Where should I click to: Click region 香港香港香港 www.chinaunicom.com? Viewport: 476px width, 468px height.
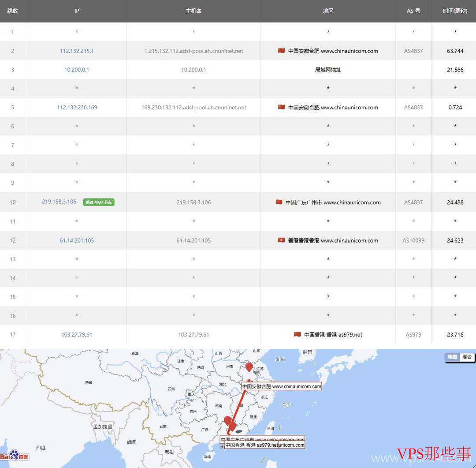click(333, 240)
